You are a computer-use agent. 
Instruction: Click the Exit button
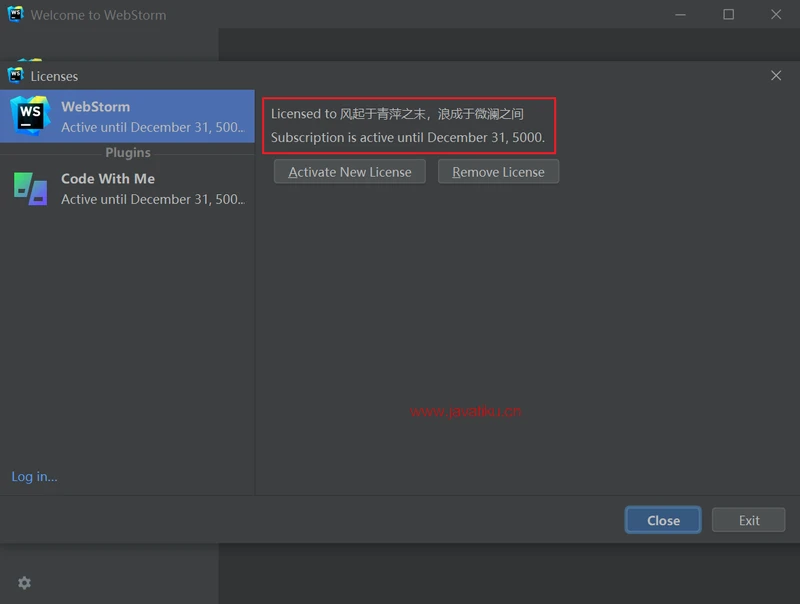coord(749,520)
